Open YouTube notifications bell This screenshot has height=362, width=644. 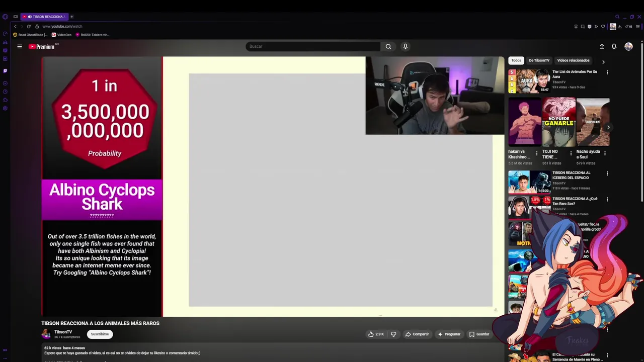(614, 46)
